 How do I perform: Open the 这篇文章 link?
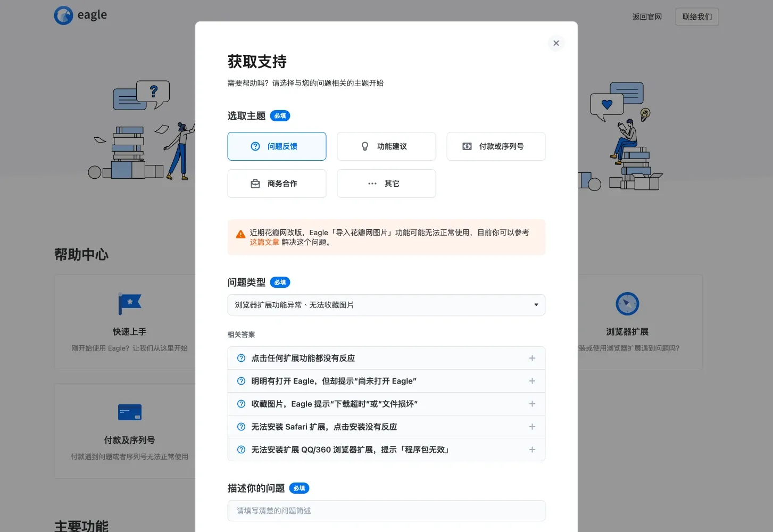[x=264, y=242]
